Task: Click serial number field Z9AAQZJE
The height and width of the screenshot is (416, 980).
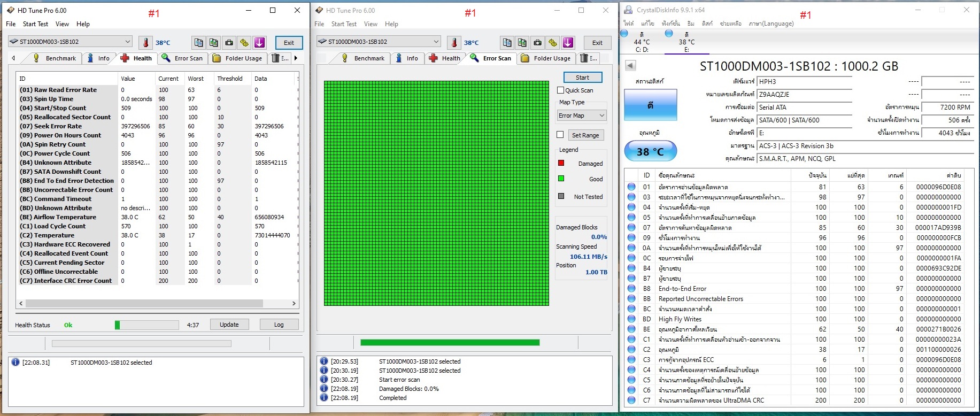Action: [804, 95]
